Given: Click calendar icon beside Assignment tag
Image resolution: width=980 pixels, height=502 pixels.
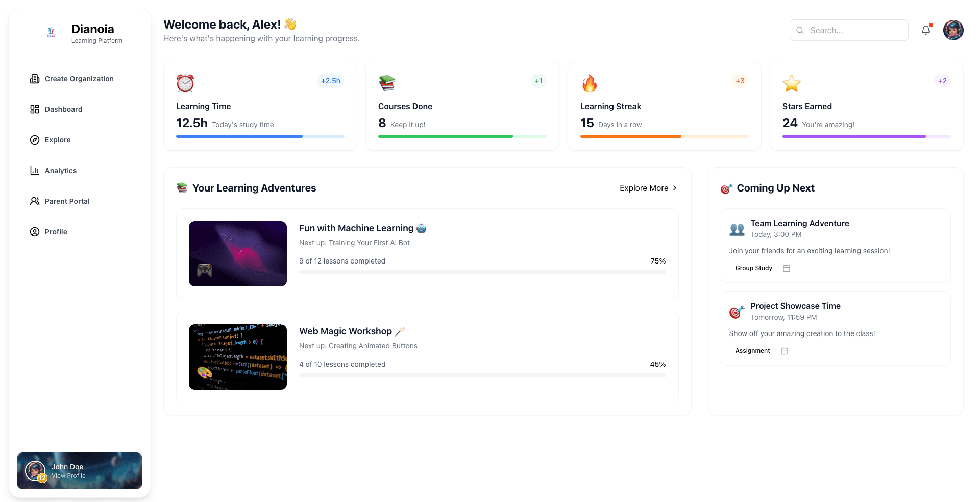Looking at the screenshot, I should 785,351.
